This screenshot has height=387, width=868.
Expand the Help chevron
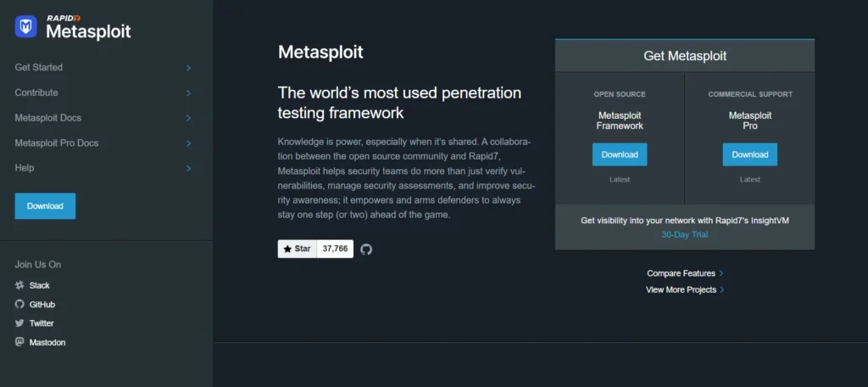(x=188, y=168)
